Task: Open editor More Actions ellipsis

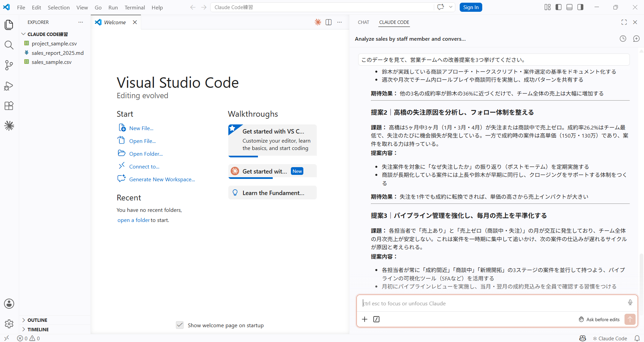Action: 340,22
